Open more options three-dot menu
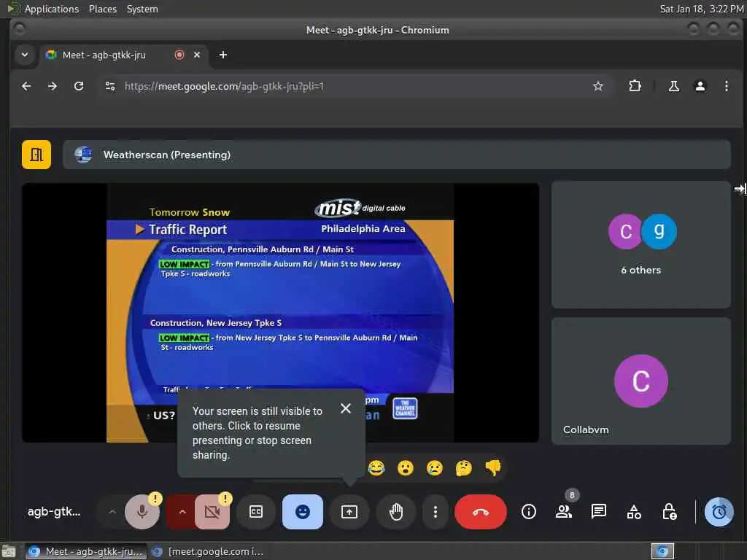The image size is (747, 560). pos(435,512)
